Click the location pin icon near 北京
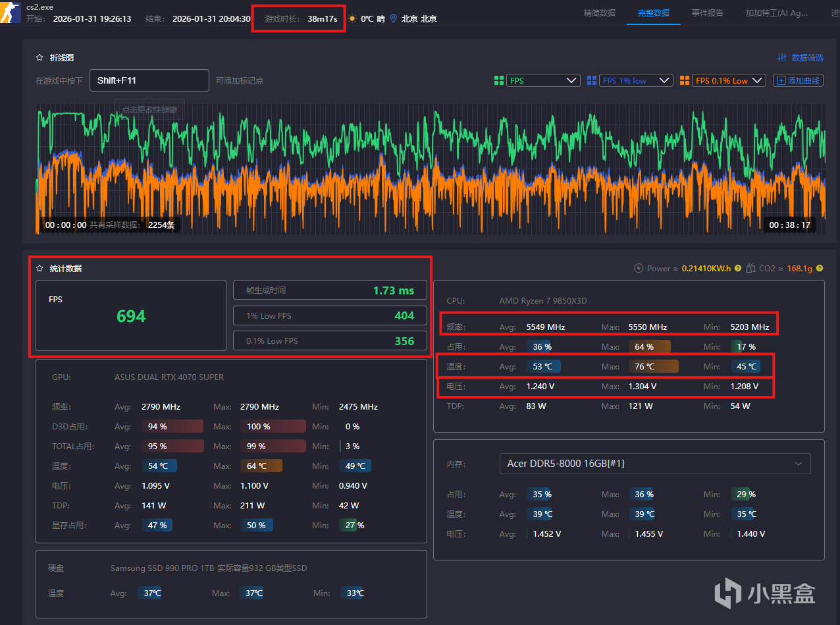This screenshot has width=840, height=625. [393, 19]
